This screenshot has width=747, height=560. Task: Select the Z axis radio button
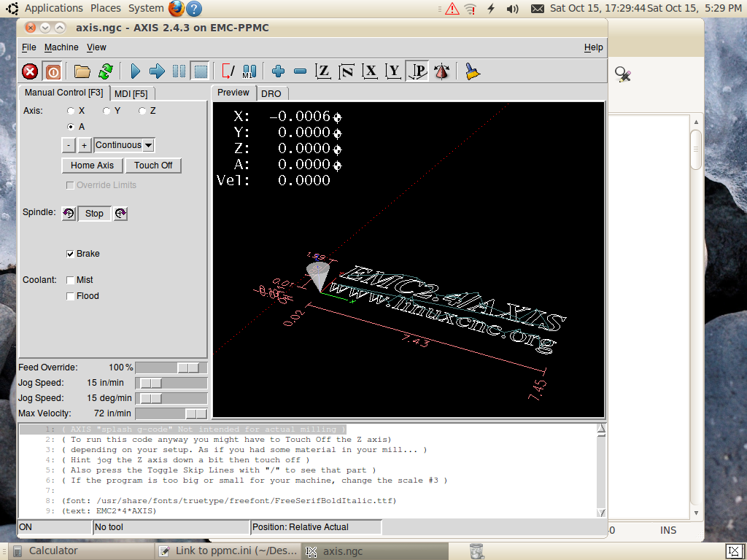[142, 111]
